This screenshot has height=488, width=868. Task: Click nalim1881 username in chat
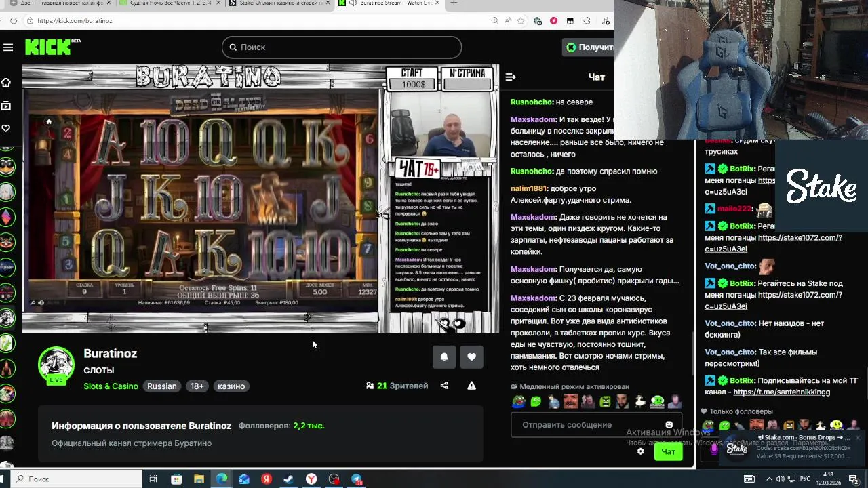coord(529,188)
